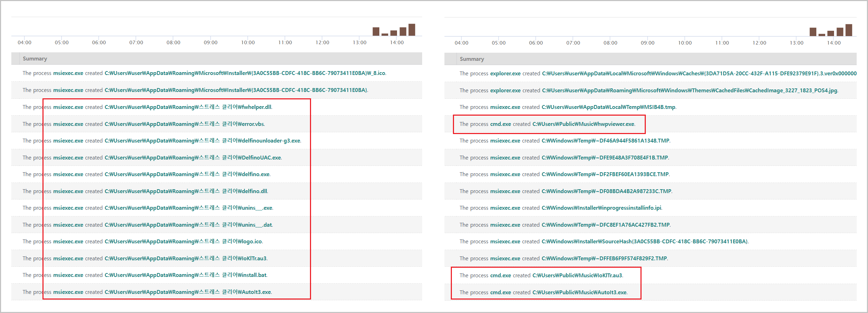Select the error.vbs file path link
Viewport: 868px width, 313px height.
pos(184,124)
